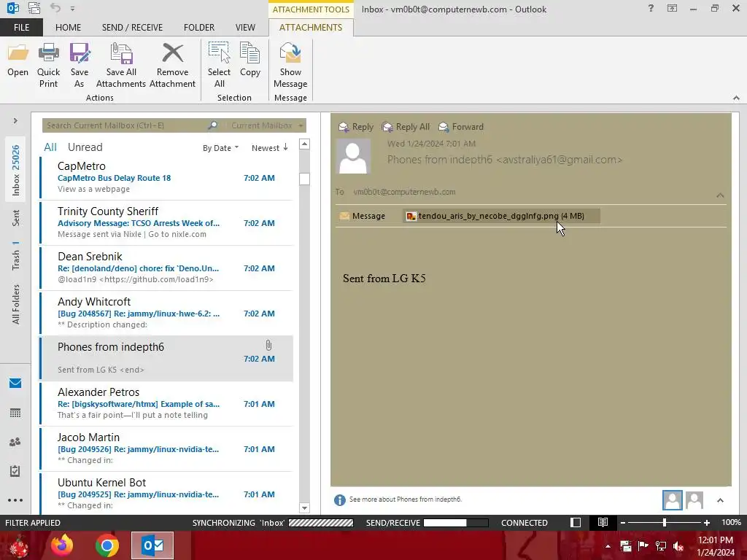Switch to the HOME tab

click(x=68, y=27)
